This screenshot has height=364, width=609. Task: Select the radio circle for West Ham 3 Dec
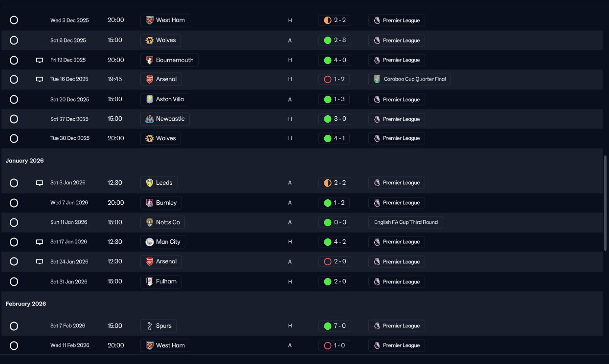(x=14, y=21)
